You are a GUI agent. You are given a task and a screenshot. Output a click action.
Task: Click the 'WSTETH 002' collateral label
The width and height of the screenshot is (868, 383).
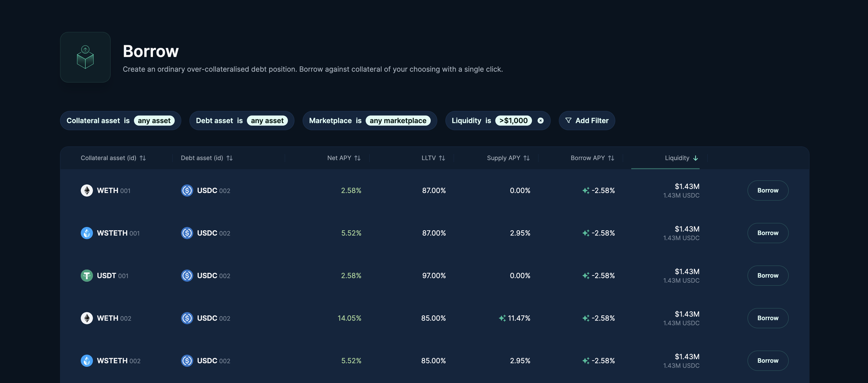[119, 360]
